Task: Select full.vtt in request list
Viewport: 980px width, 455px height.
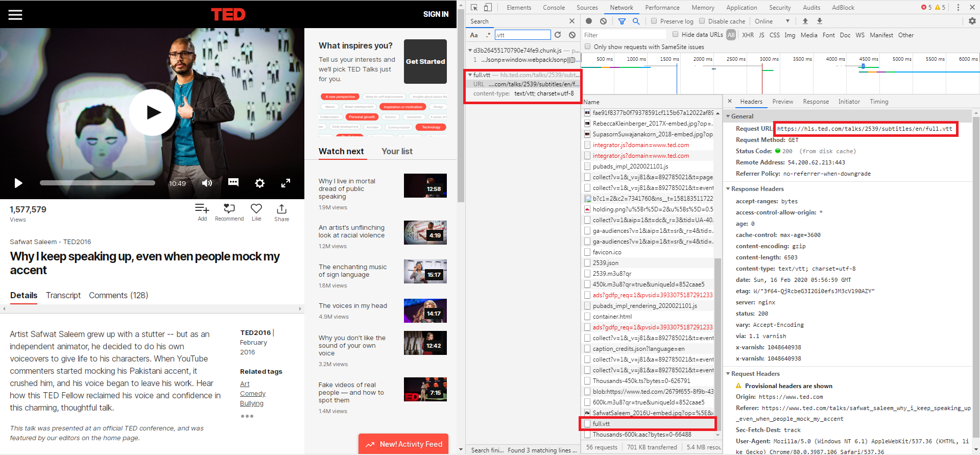Action: [648, 423]
